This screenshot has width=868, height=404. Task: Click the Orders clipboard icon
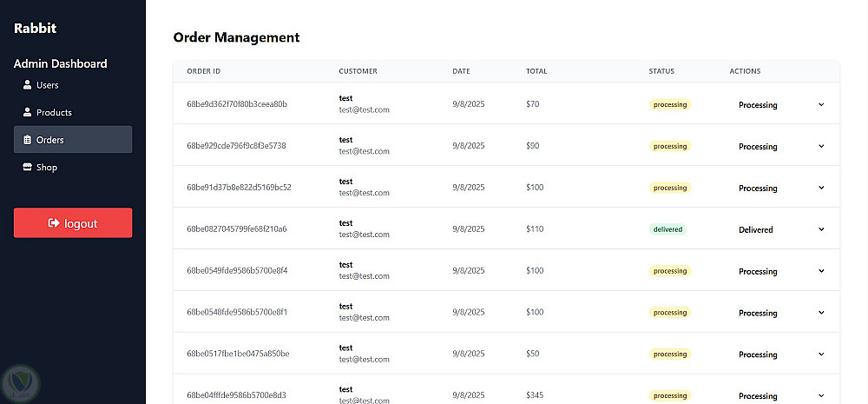[27, 140]
